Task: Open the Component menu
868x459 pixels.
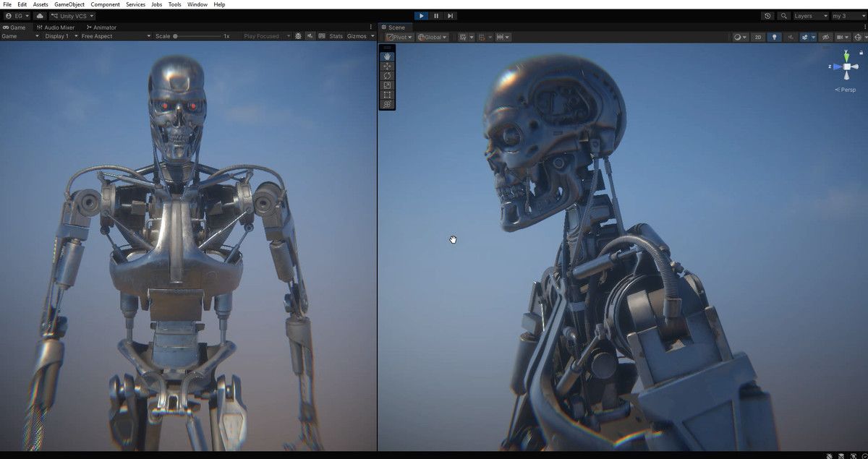Action: 106,4
